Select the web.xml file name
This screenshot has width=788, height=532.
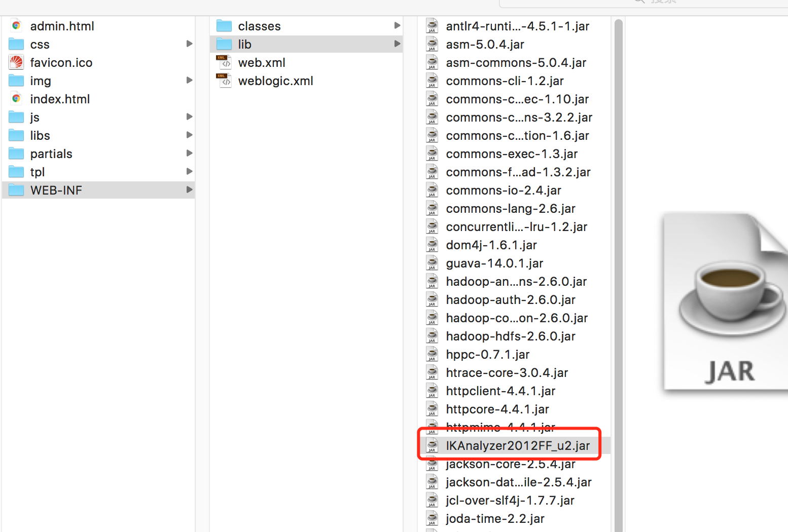click(x=262, y=62)
